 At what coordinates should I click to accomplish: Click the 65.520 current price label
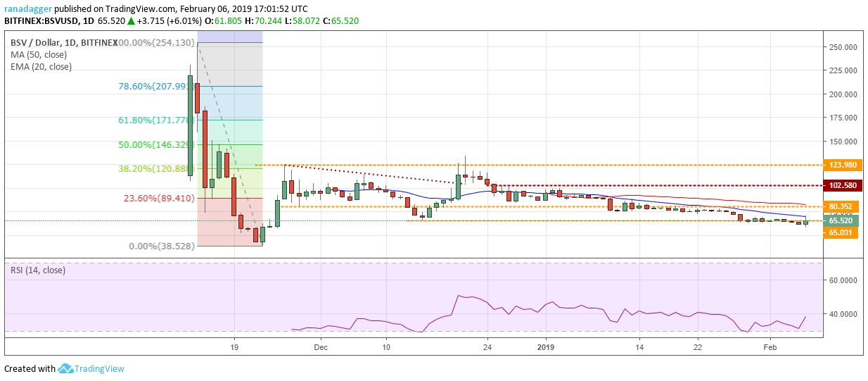tap(840, 220)
